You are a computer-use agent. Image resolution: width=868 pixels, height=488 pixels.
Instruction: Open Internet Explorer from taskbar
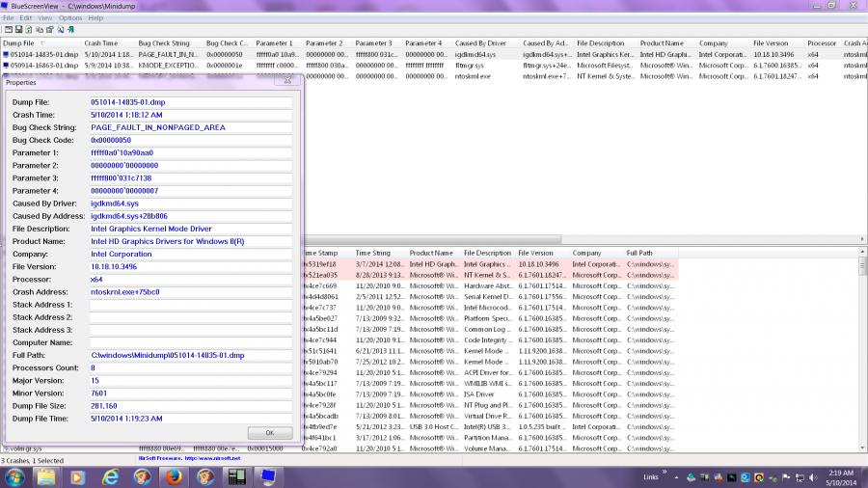pos(110,477)
